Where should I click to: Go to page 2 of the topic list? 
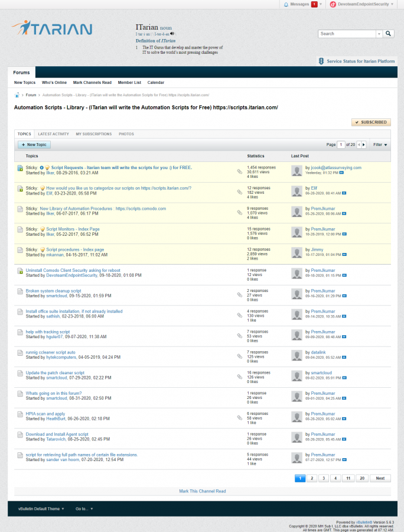tap(312, 478)
